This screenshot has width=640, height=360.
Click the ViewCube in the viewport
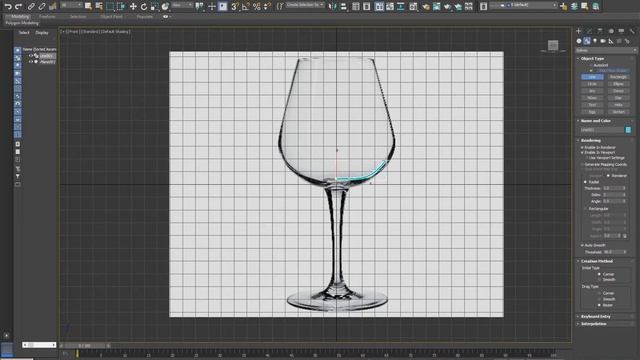[553, 45]
